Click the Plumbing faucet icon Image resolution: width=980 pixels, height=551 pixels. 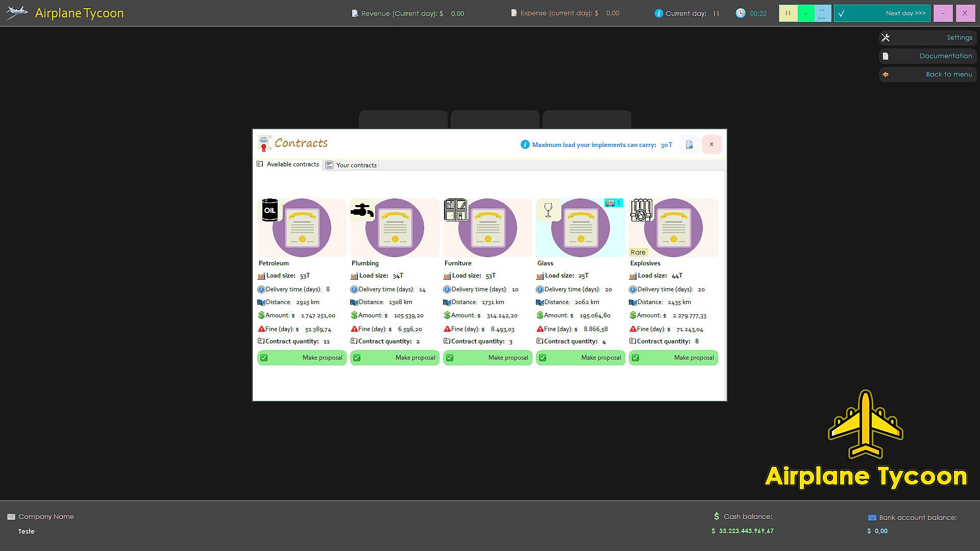[362, 210]
